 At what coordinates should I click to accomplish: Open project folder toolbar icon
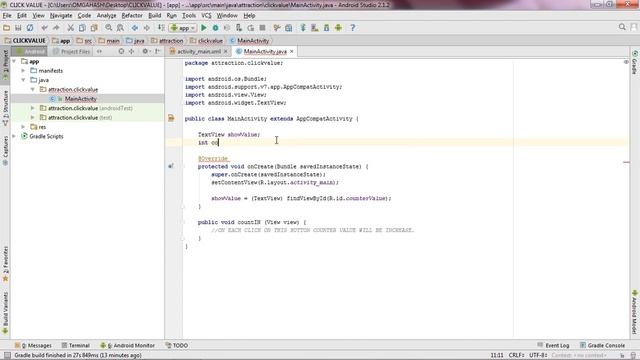pyautogui.click(x=7, y=28)
